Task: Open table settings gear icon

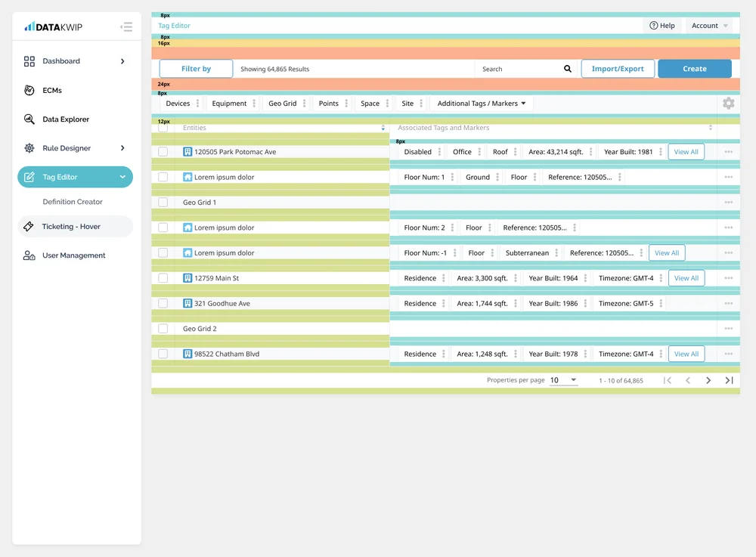Action: point(729,103)
